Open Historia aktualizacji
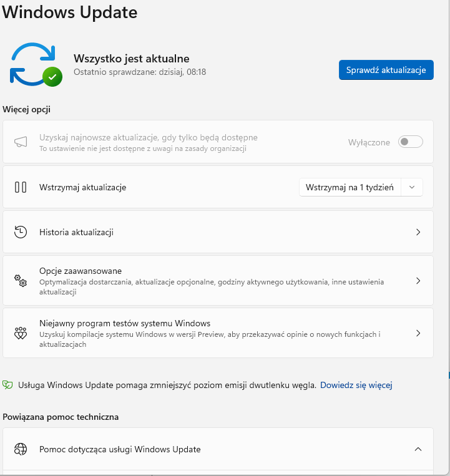Image resolution: width=450 pixels, height=476 pixels. (x=76, y=232)
